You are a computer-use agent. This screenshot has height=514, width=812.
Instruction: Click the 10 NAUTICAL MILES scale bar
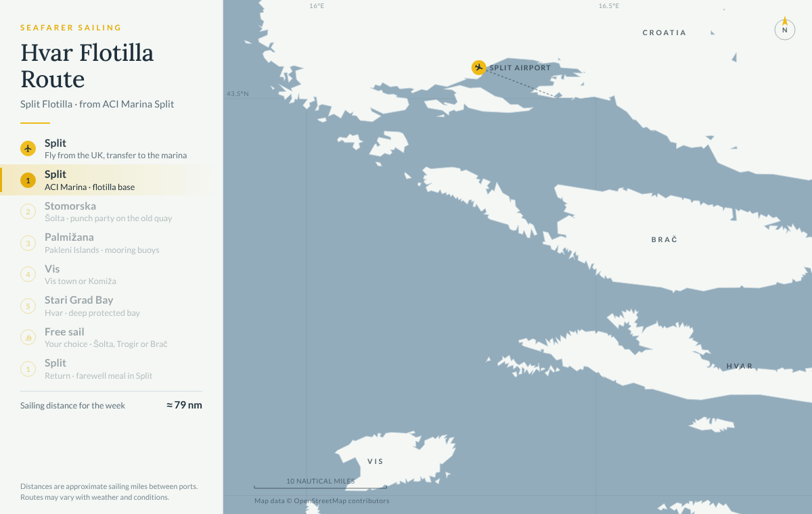point(320,484)
